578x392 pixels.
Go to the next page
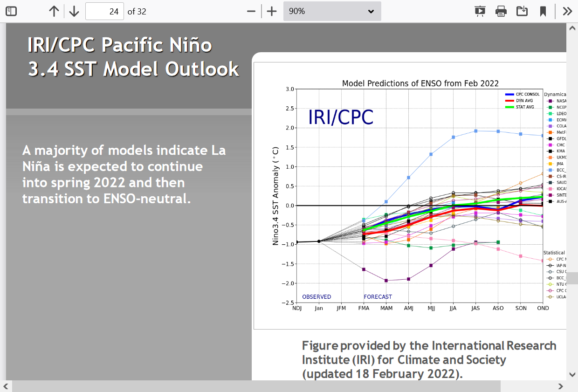coord(74,11)
